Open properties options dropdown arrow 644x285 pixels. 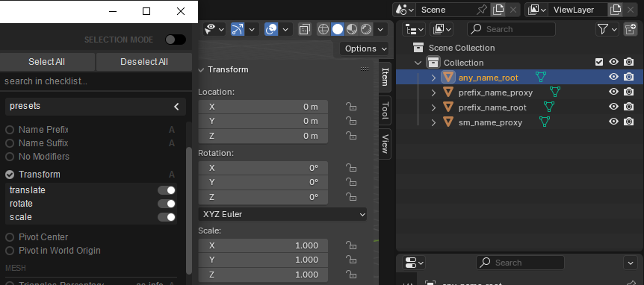click(x=630, y=263)
